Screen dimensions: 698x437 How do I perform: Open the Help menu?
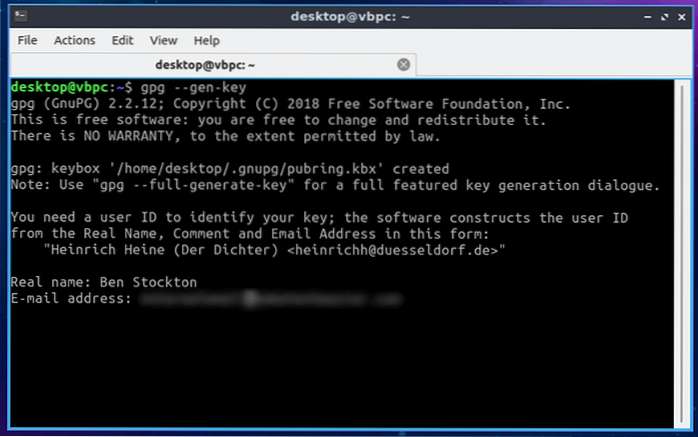point(207,41)
